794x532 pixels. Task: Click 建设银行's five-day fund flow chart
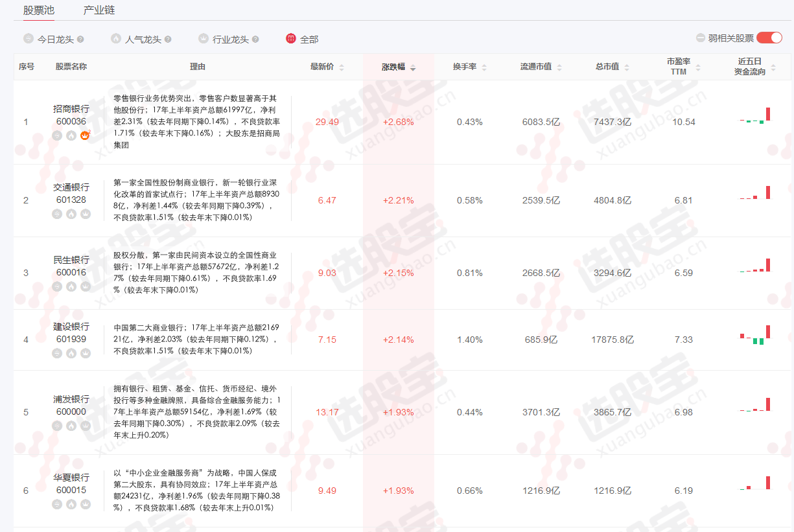pos(755,334)
